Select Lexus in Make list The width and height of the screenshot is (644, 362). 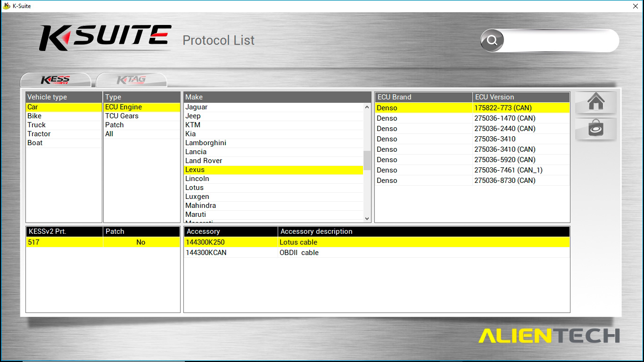273,170
